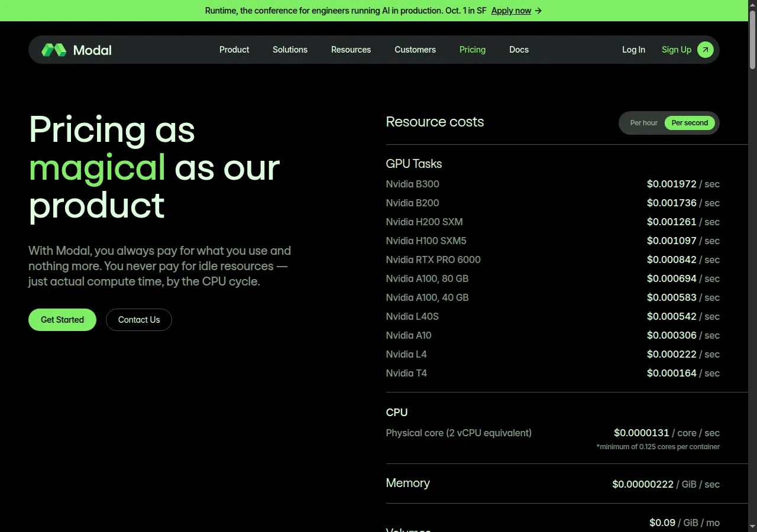Open the Resources menu
757x532 pixels.
pos(351,50)
